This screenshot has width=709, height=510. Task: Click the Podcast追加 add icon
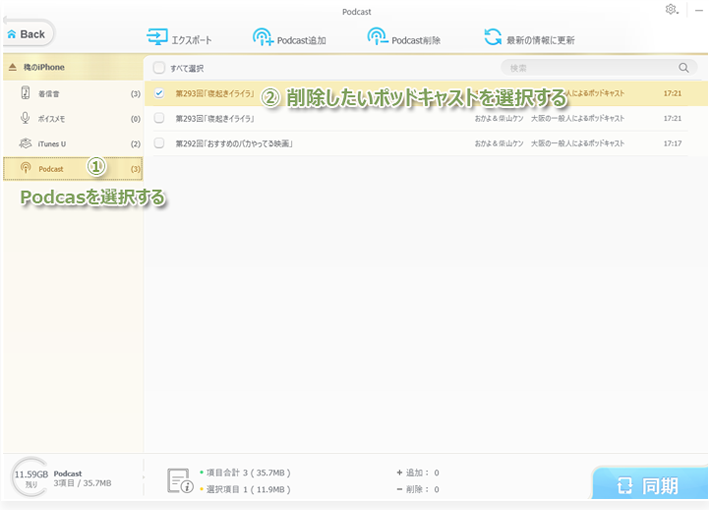(263, 37)
